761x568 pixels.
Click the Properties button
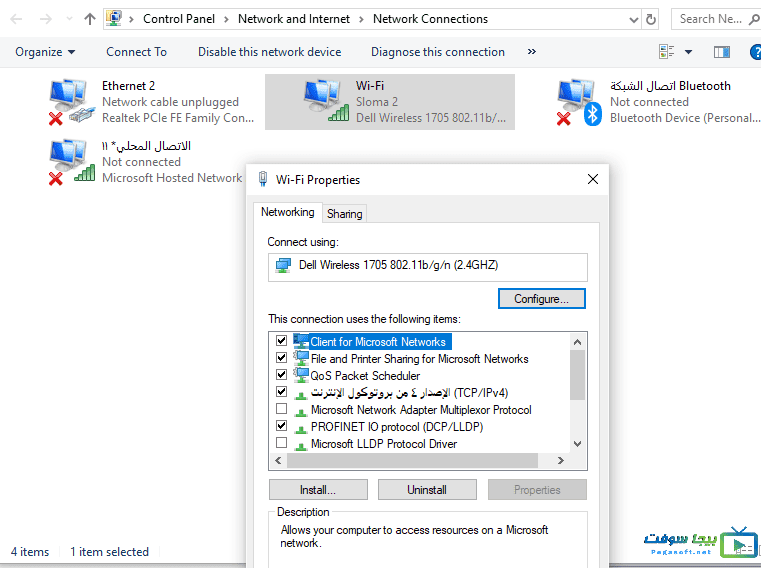[x=537, y=490]
